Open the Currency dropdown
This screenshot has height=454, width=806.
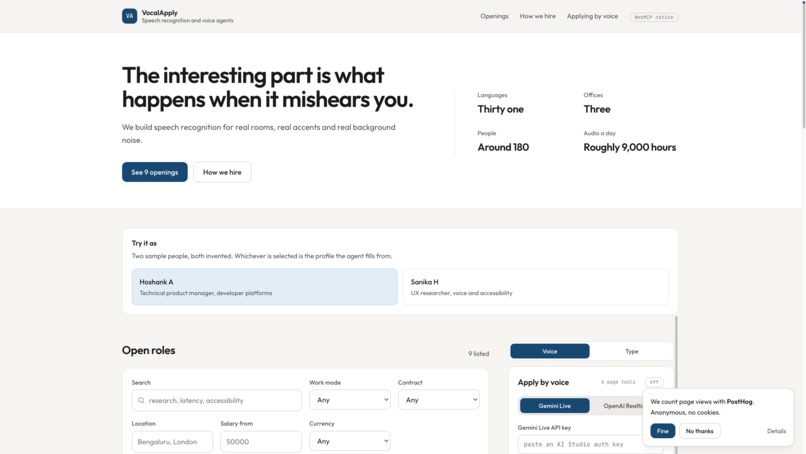pyautogui.click(x=350, y=441)
